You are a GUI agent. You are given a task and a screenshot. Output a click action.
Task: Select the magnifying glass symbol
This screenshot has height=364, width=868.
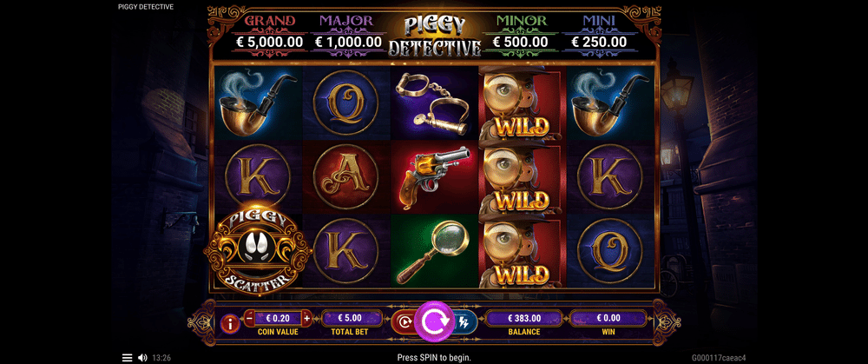(x=435, y=251)
